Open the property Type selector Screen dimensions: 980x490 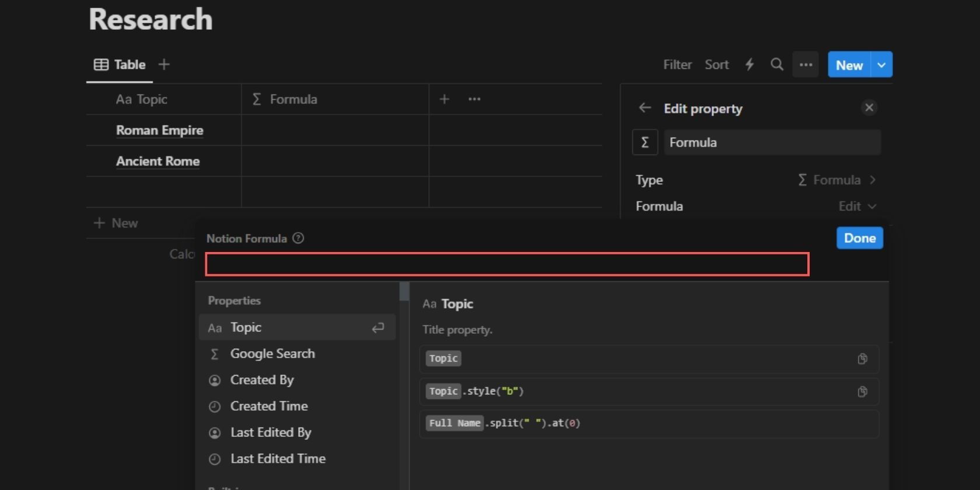click(836, 180)
